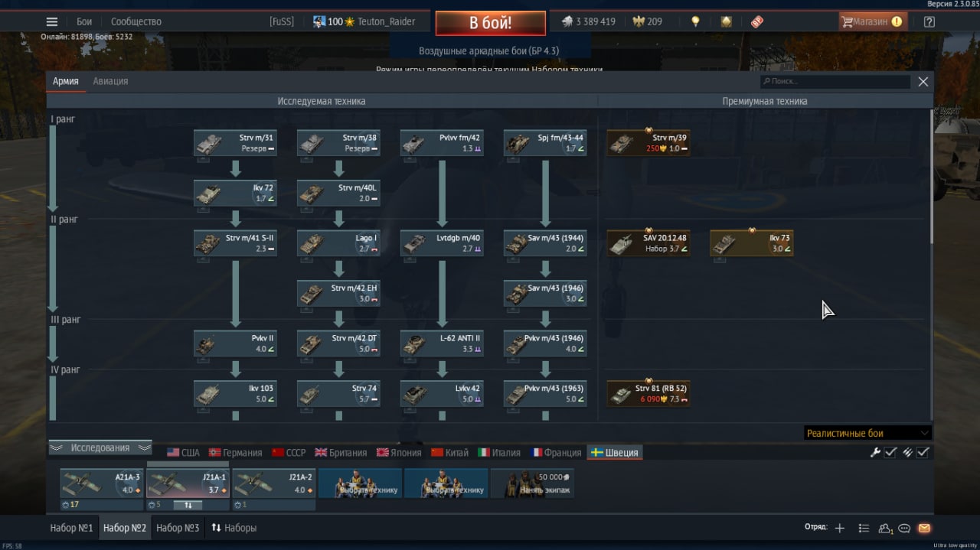Viewport: 980px width, 550px height.
Task: Select the США nation tab
Action: click(x=183, y=452)
